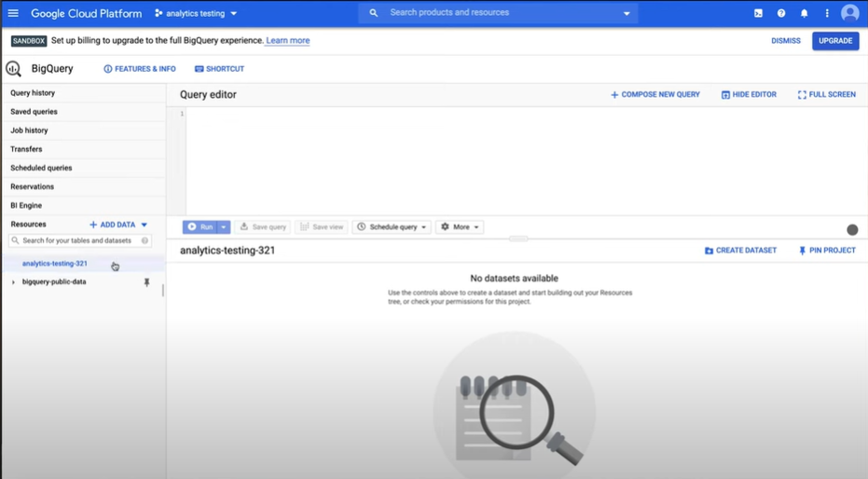868x479 pixels.
Task: Click the BigQuery logo icon
Action: 14,69
